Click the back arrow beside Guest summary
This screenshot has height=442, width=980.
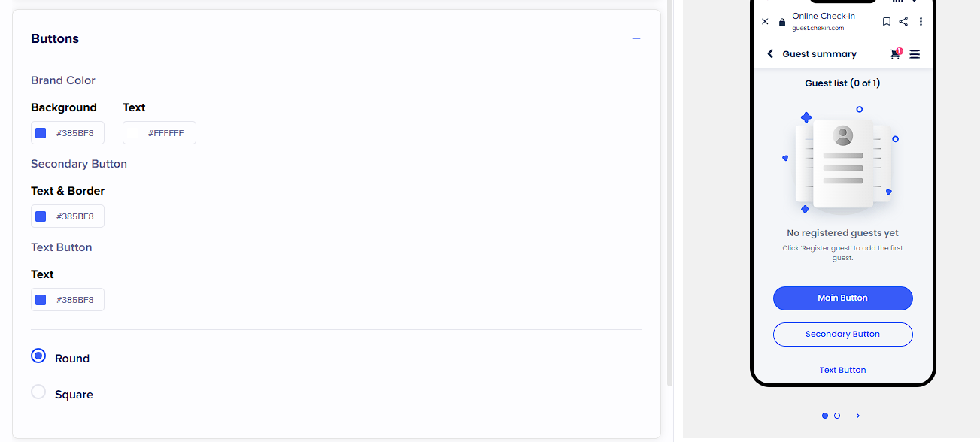(x=770, y=54)
